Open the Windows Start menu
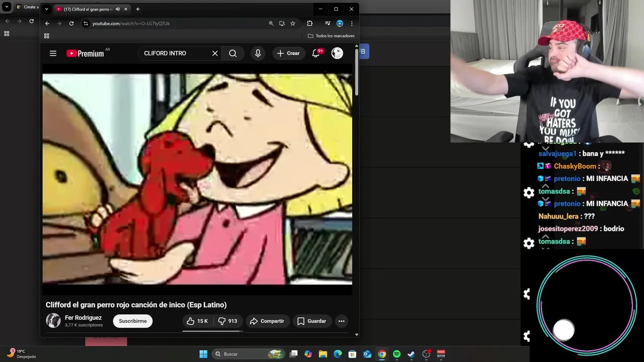The image size is (644, 362). [203, 354]
